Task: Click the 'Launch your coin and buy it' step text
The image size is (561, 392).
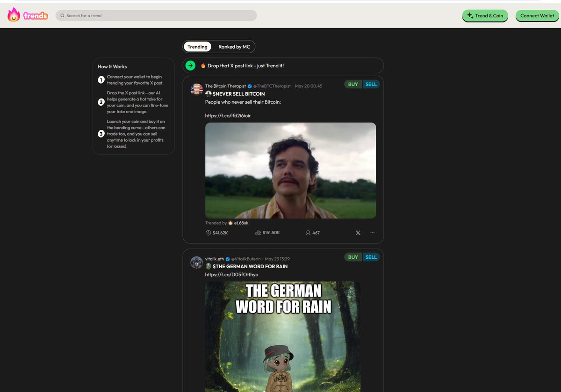Action: click(x=136, y=134)
